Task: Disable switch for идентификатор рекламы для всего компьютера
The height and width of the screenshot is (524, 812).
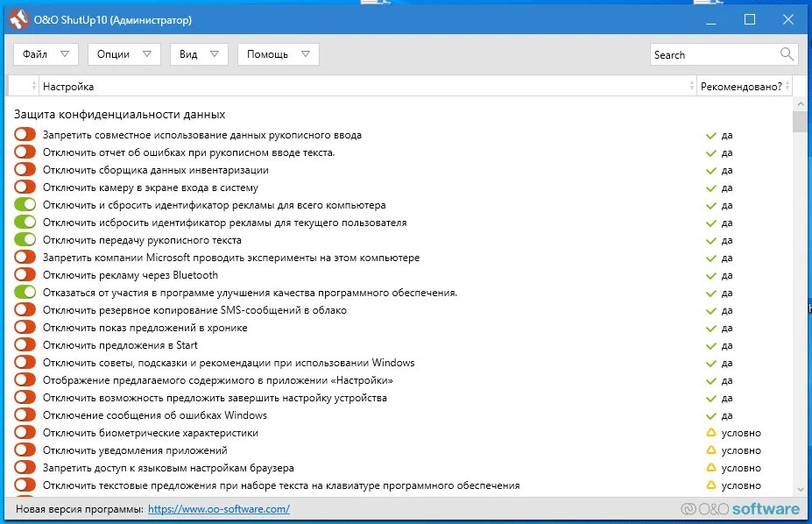Action: click(25, 204)
